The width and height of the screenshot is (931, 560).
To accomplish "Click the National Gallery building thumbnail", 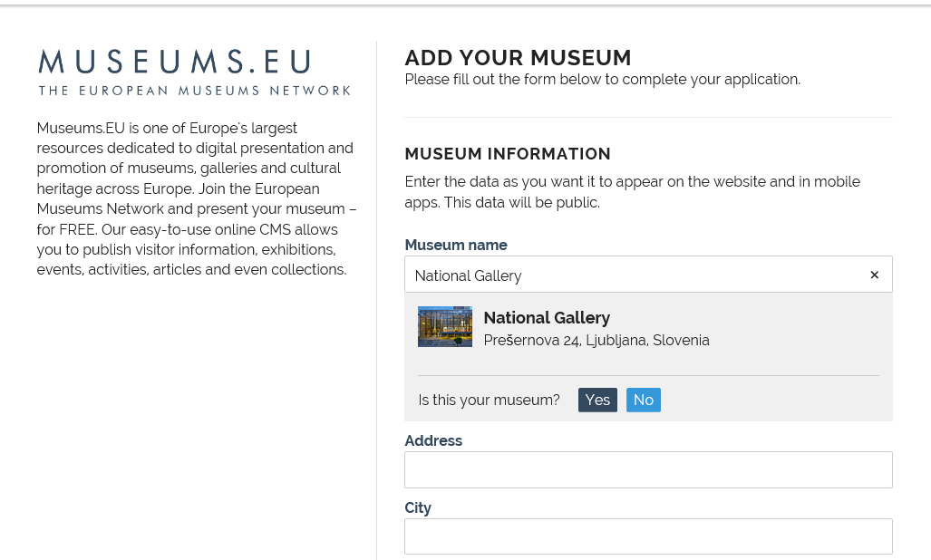I will tap(444, 326).
